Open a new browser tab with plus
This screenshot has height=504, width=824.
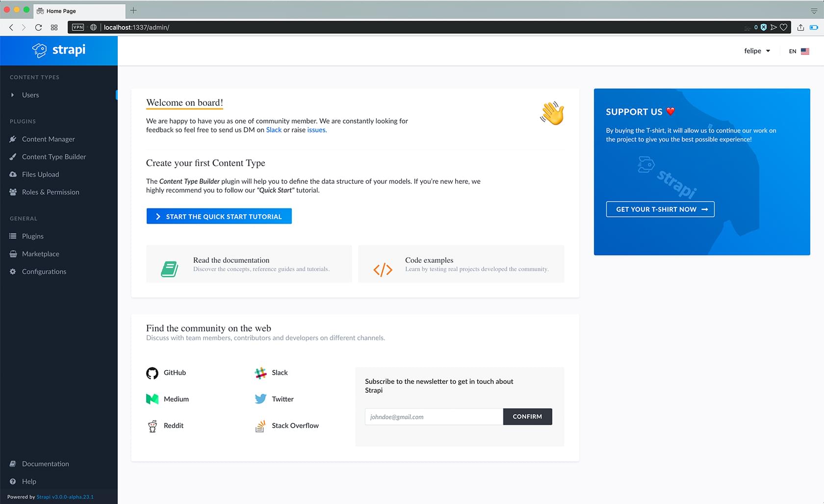pyautogui.click(x=133, y=10)
